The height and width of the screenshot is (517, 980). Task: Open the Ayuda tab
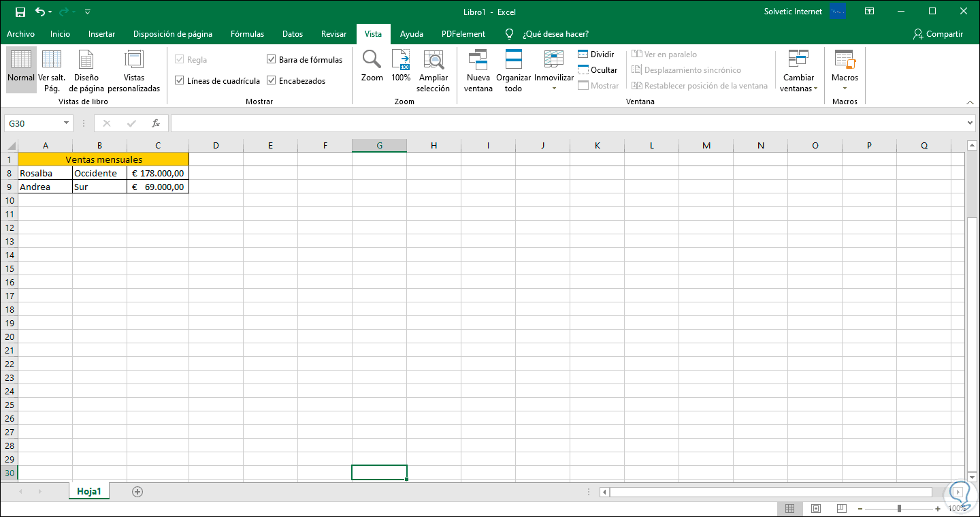coord(412,34)
